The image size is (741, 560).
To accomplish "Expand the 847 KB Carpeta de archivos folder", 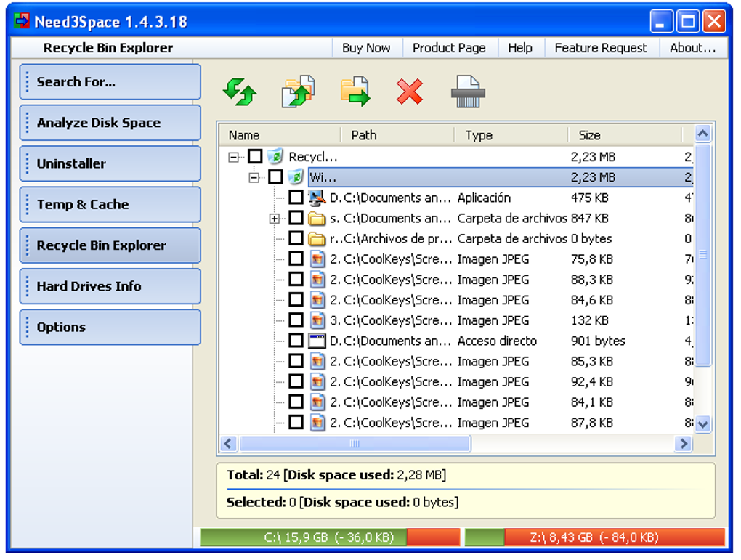I will pos(274,219).
